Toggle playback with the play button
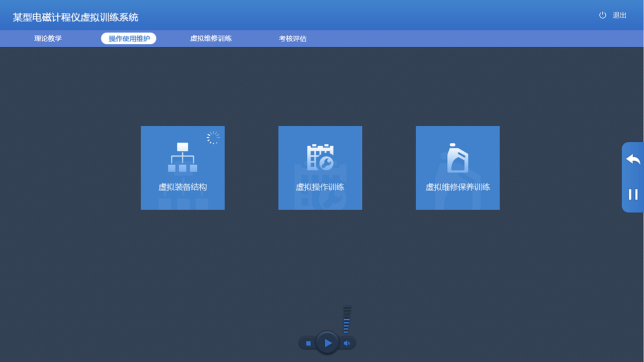644x362 pixels. pyautogui.click(x=328, y=342)
